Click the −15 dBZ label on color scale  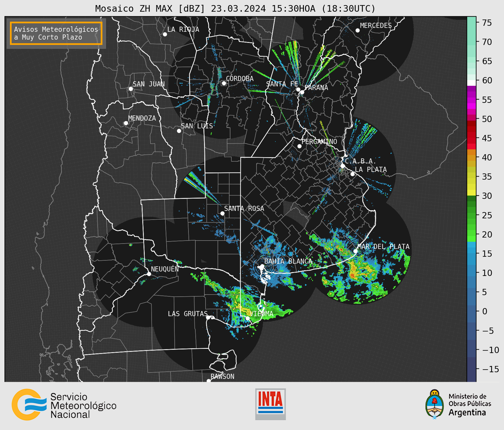pos(490,369)
